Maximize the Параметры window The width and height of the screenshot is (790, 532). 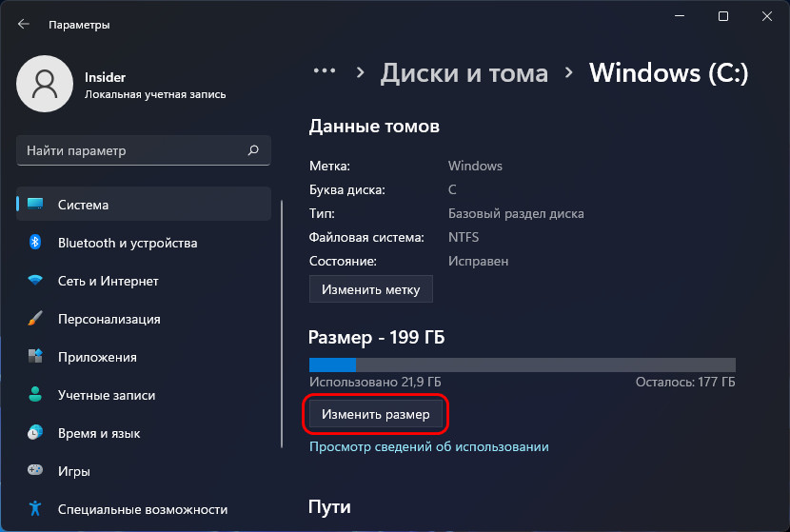723,16
